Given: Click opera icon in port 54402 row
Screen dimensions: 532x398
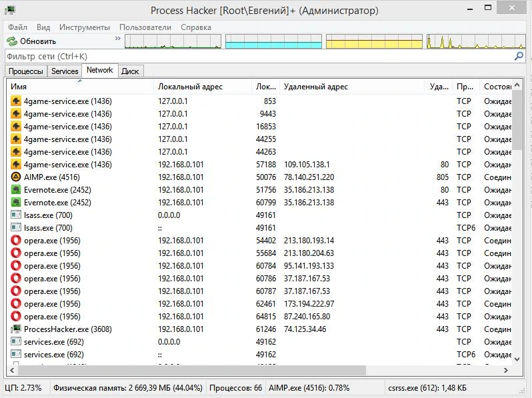Looking at the screenshot, I should pos(16,241).
